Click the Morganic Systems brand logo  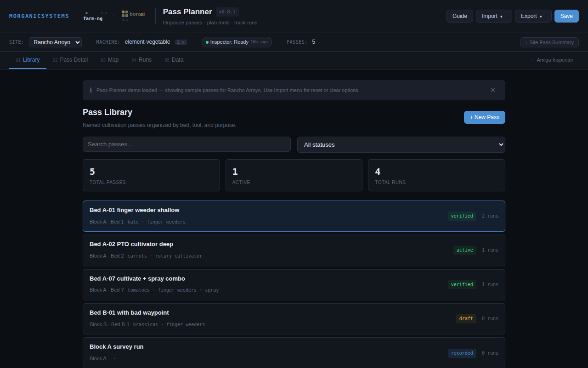tap(39, 16)
